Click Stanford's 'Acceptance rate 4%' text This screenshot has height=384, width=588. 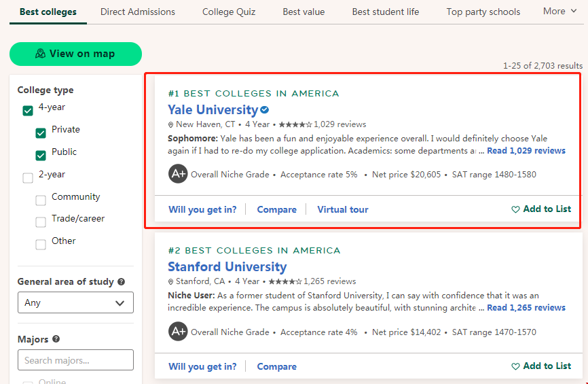pos(318,332)
